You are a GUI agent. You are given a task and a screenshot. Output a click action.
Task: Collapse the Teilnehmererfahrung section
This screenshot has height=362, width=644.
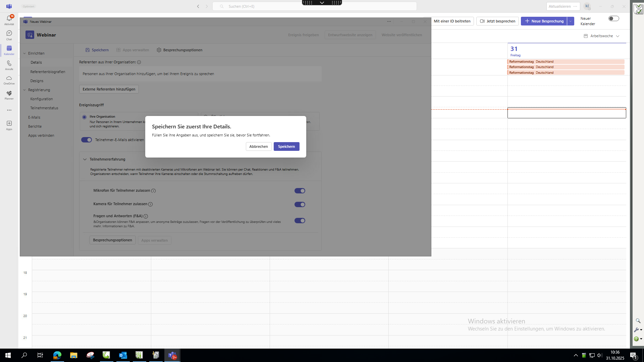tap(85, 159)
